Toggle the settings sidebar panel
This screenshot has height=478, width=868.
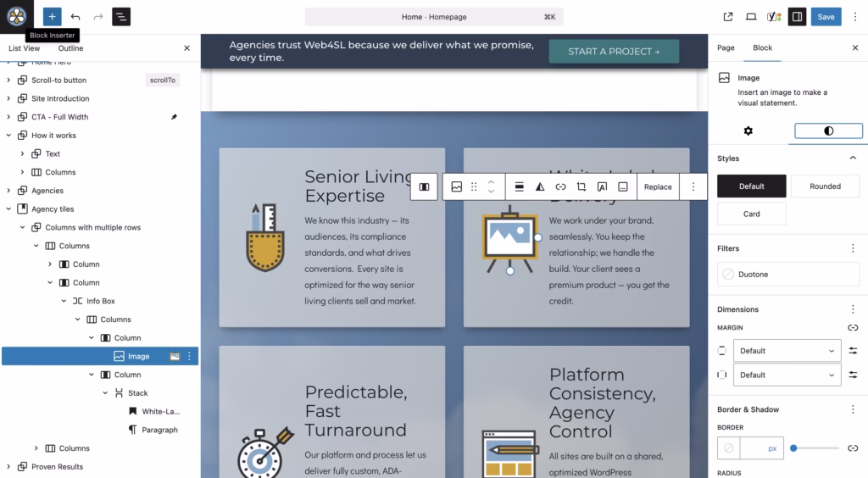[x=797, y=16]
